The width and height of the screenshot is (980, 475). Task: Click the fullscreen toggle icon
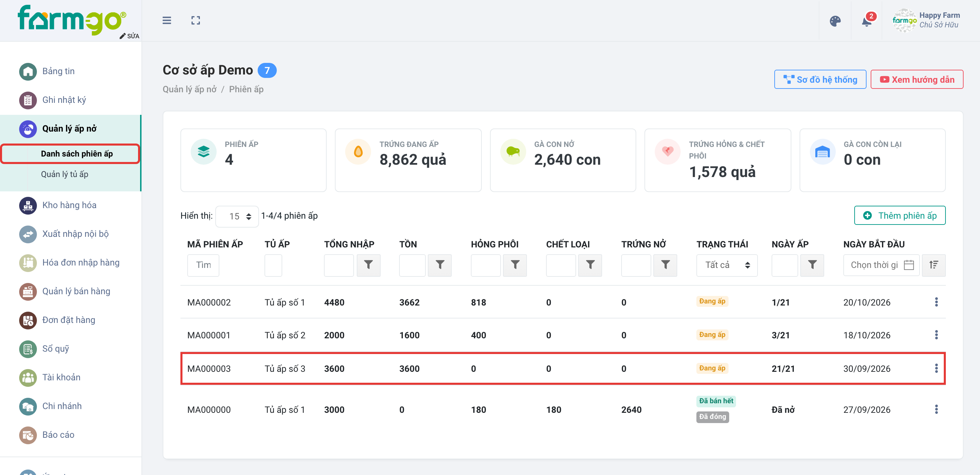[195, 20]
